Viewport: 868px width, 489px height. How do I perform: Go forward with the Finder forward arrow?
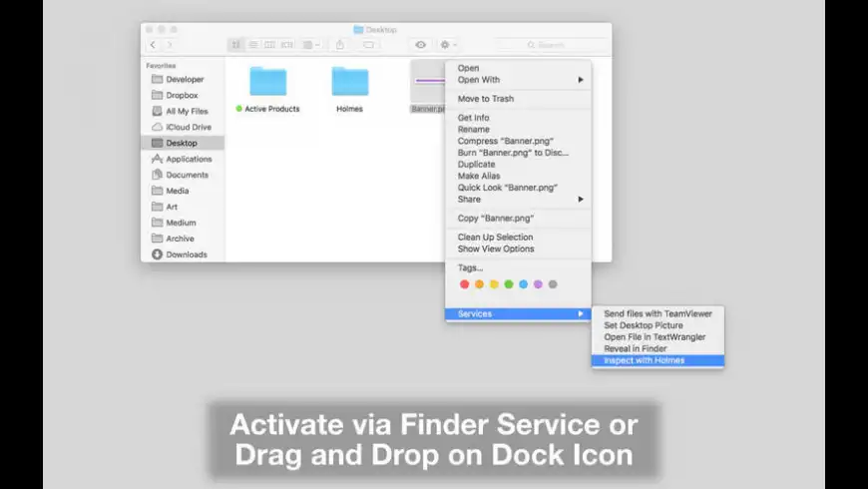click(x=170, y=45)
